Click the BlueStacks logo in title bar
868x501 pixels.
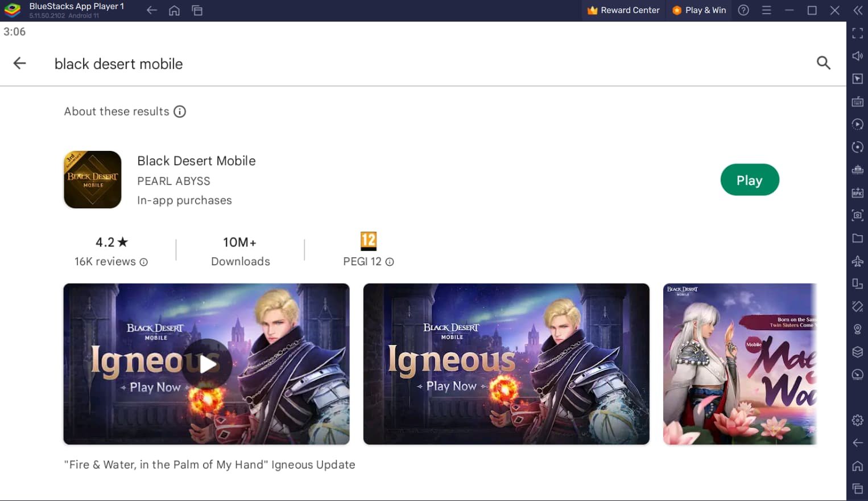[x=13, y=10]
